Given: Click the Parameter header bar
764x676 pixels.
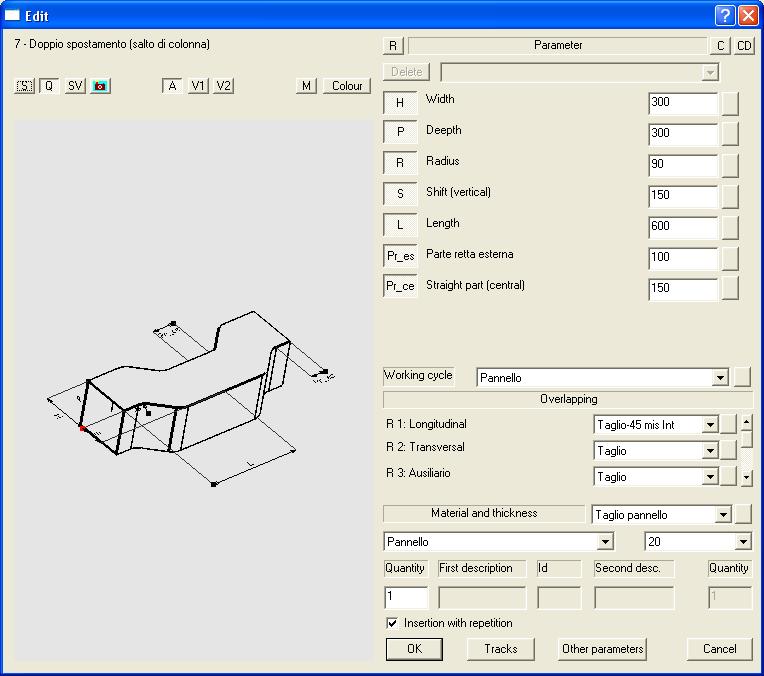Looking at the screenshot, I should pos(557,46).
